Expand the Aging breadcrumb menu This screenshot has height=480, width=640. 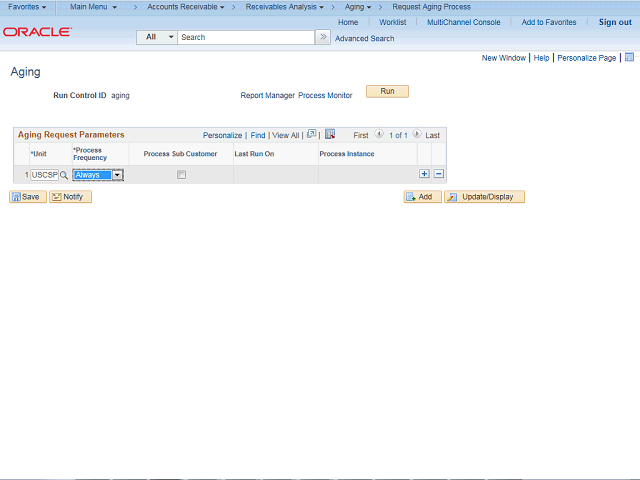click(x=358, y=7)
